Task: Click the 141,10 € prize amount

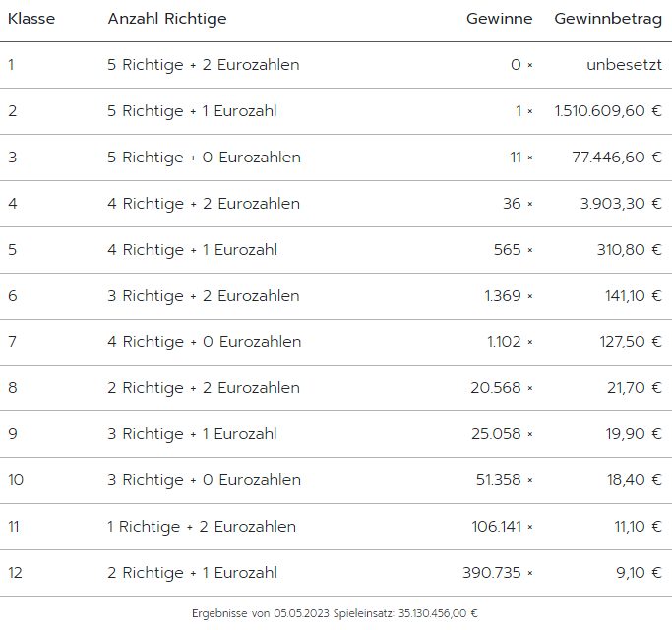Action: (634, 296)
